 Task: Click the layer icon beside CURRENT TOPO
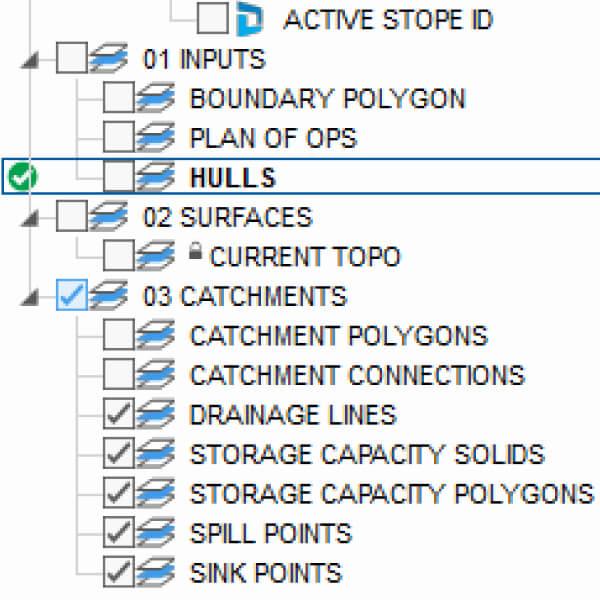(155, 256)
